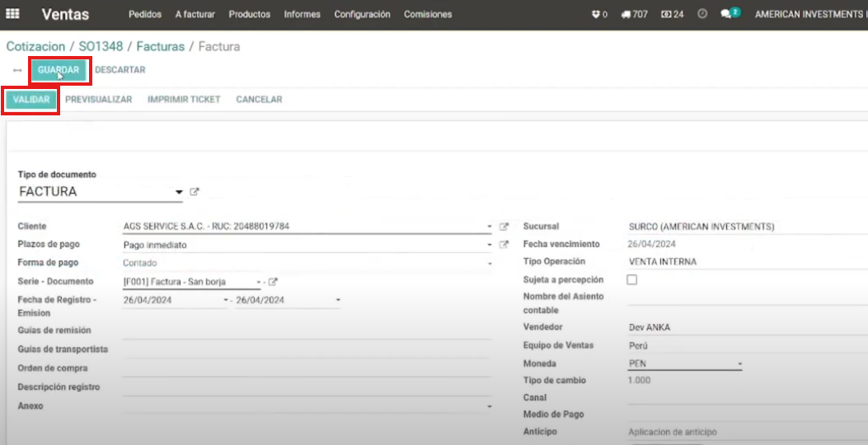This screenshot has height=445, width=868.
Task: Open external link beside Serie - Documento
Action: (273, 282)
